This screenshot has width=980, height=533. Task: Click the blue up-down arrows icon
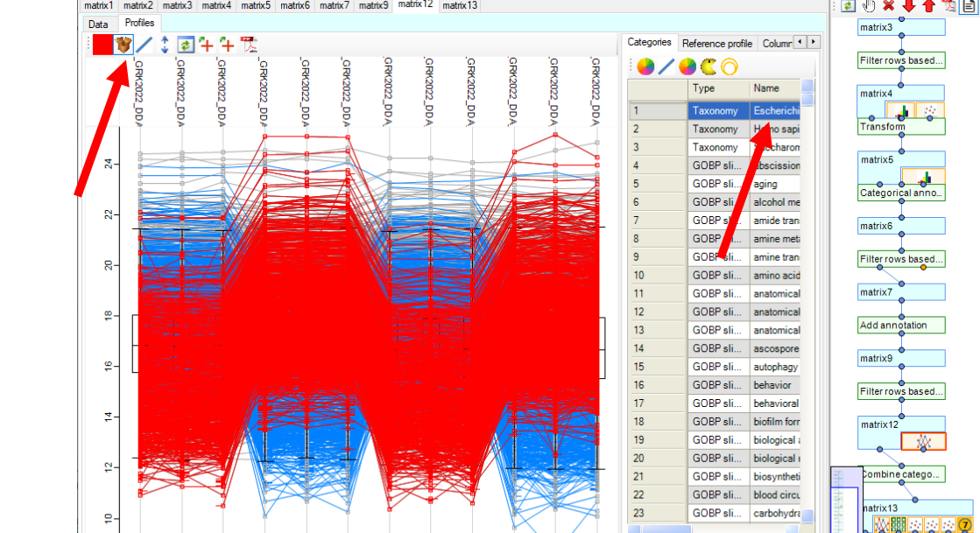165,45
